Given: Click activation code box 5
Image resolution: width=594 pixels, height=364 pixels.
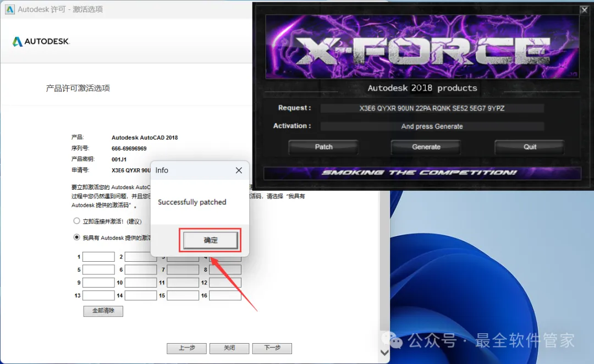Looking at the screenshot, I should pyautogui.click(x=98, y=269).
